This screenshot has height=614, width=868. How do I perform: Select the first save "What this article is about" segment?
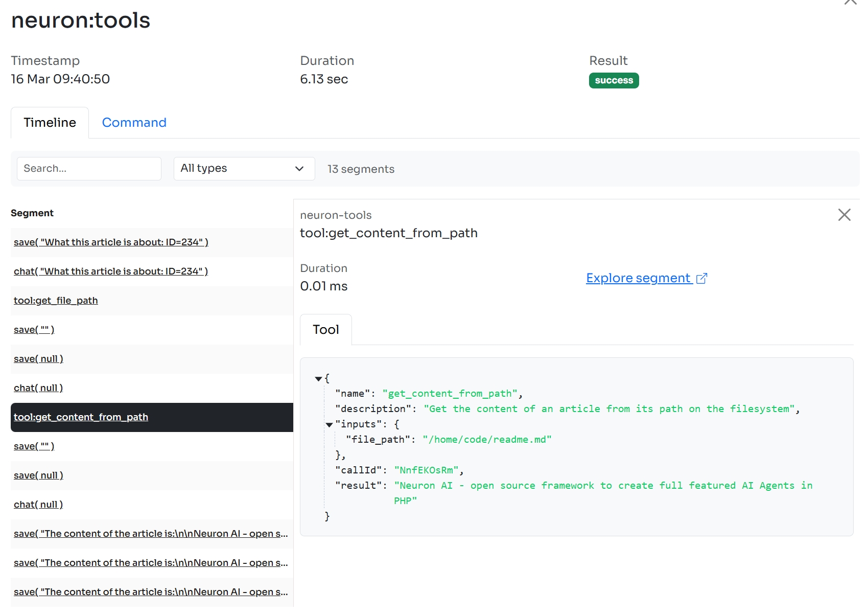point(111,242)
